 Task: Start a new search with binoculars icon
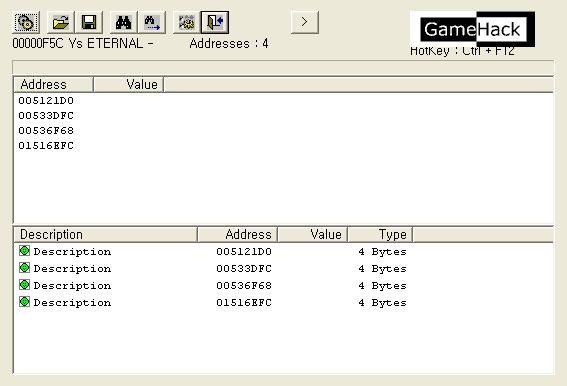click(x=124, y=22)
